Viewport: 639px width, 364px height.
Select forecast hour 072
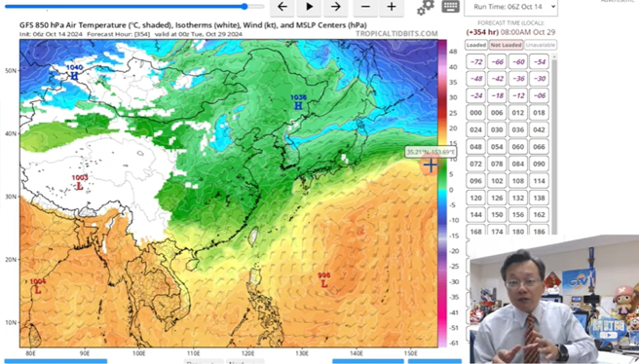point(475,164)
